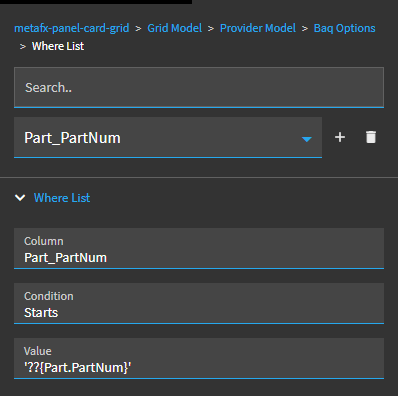Add a new Where List item with plus icon

[340, 137]
